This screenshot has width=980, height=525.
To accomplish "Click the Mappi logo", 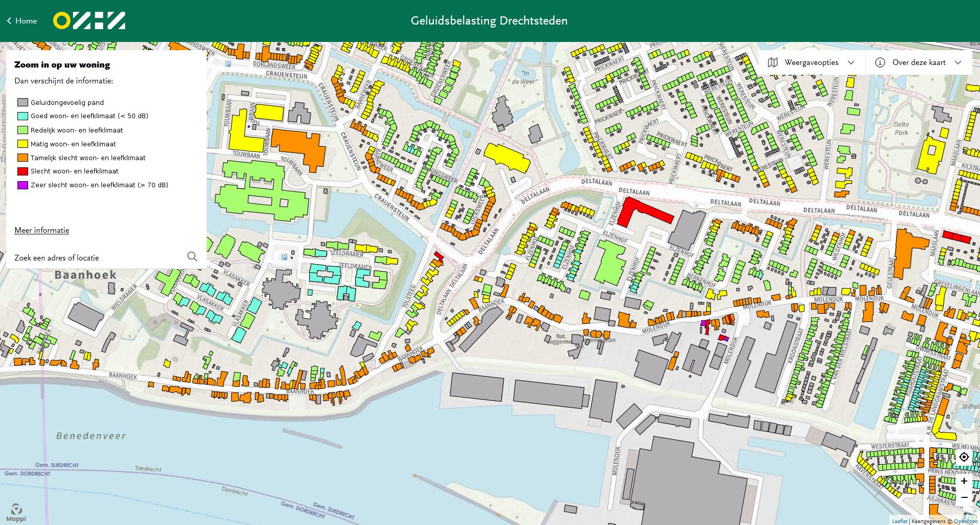I will tap(16, 512).
